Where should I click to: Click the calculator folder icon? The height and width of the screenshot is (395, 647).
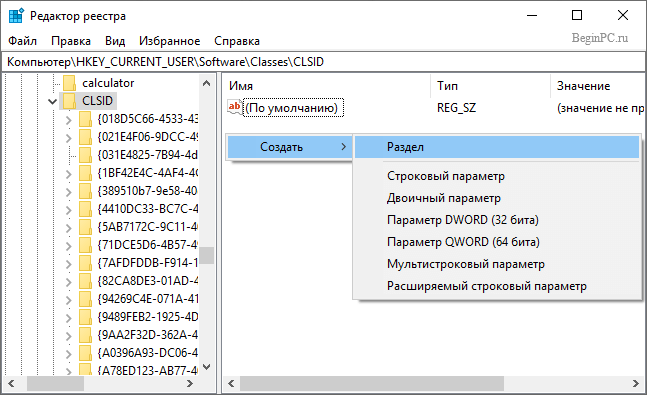(x=69, y=83)
